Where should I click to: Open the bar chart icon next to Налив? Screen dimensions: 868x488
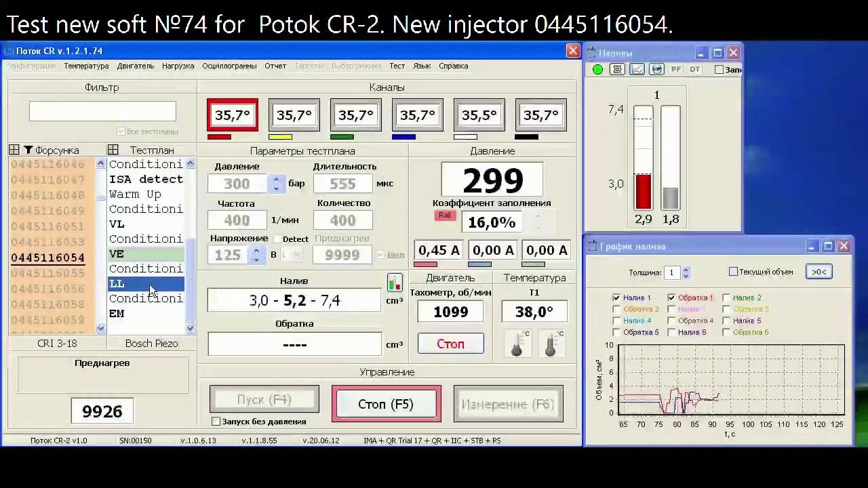click(x=394, y=282)
